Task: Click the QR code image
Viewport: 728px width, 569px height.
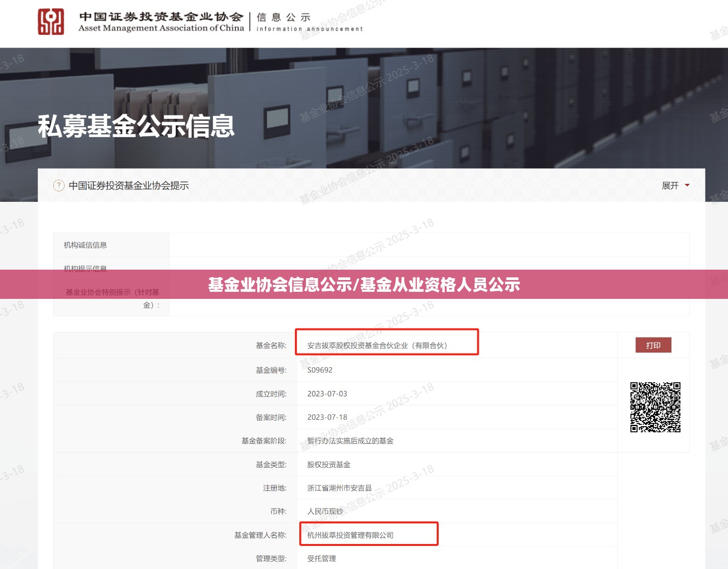Action: (x=655, y=407)
